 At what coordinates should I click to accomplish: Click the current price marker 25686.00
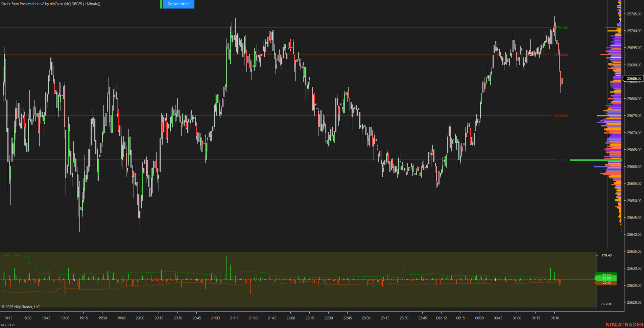[x=634, y=78]
